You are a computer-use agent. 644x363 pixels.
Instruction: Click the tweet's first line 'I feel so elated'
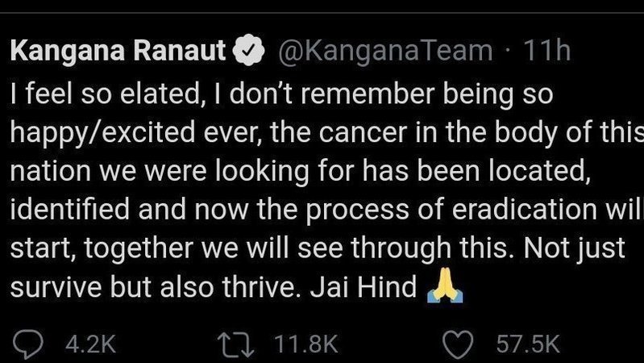(106, 94)
